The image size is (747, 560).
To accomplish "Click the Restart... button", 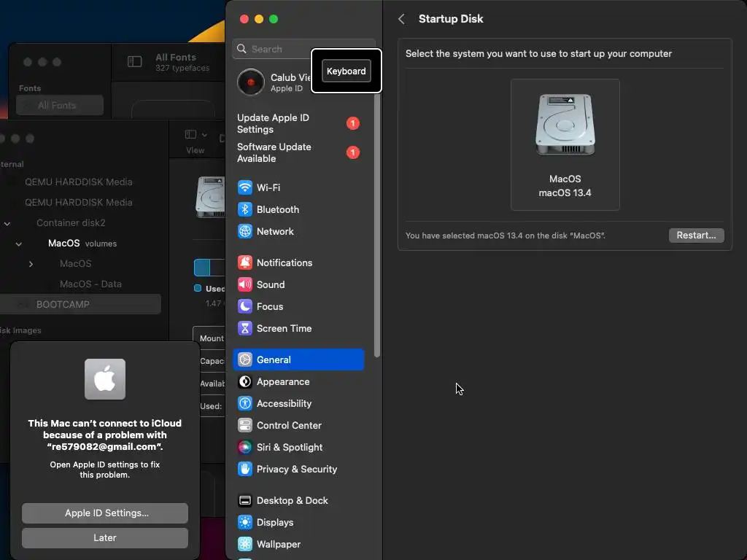I will coord(696,236).
